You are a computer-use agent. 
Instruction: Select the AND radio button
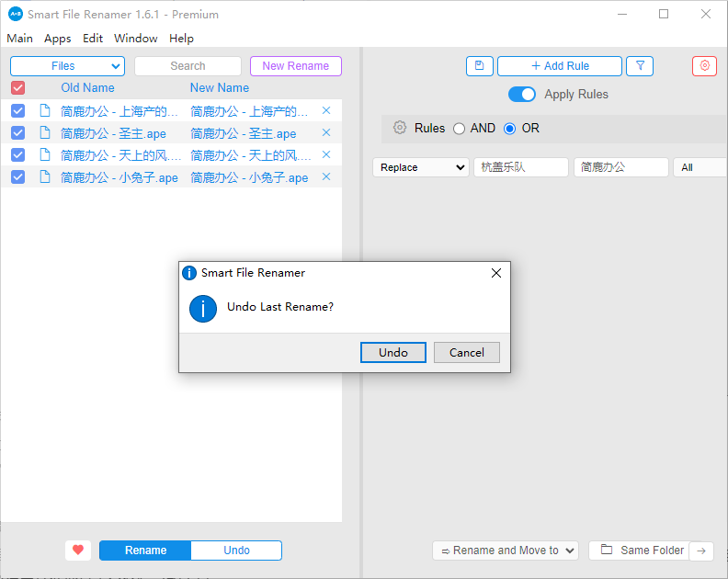(x=460, y=129)
